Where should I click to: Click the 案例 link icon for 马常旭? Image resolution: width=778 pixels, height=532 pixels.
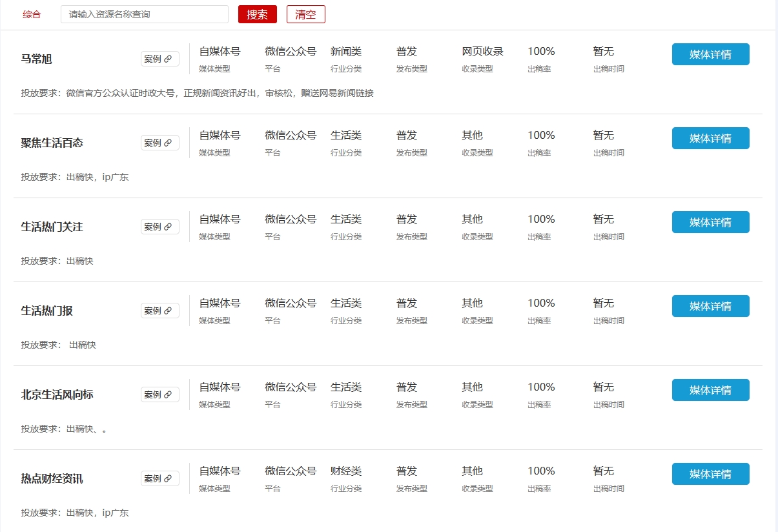(168, 59)
